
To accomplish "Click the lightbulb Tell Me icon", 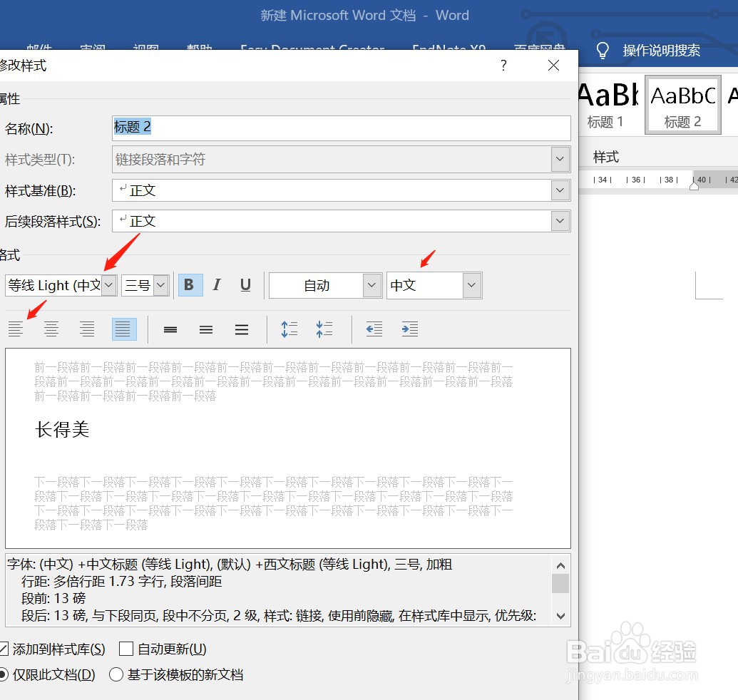I will tap(603, 51).
